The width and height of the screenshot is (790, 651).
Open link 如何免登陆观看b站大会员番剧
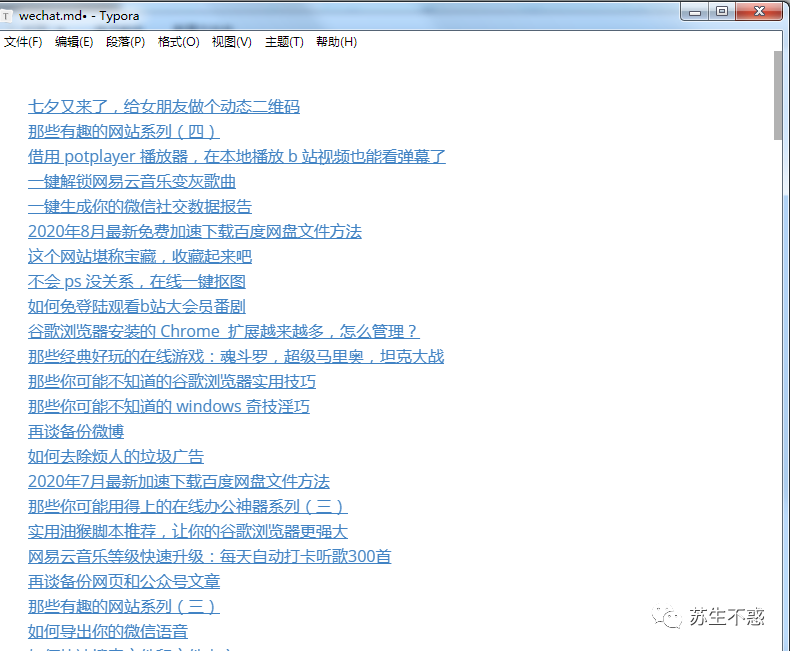click(x=137, y=306)
